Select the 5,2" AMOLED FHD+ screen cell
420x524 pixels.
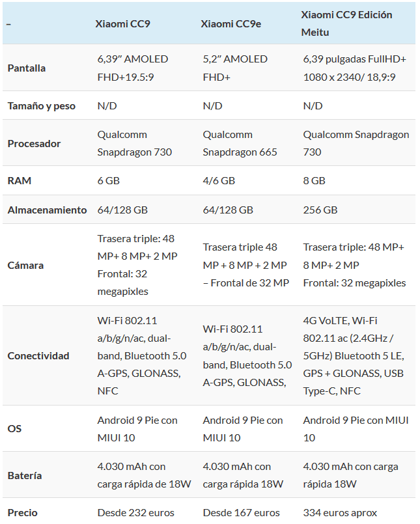tap(235, 68)
